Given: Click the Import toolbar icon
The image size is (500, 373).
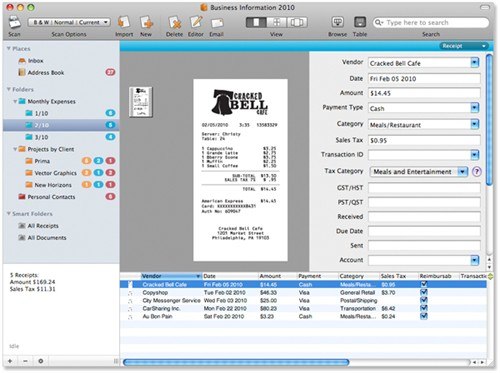Looking at the screenshot, I should [x=124, y=23].
